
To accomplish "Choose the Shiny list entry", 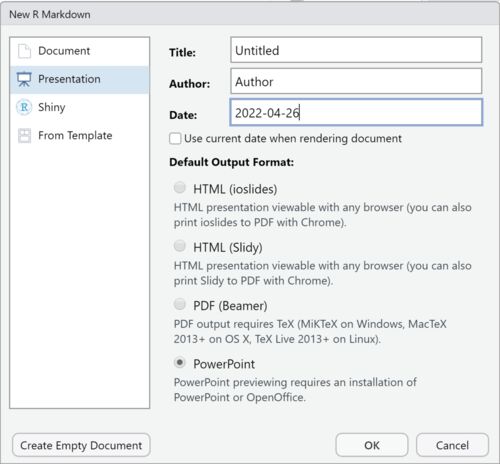I will [80, 107].
